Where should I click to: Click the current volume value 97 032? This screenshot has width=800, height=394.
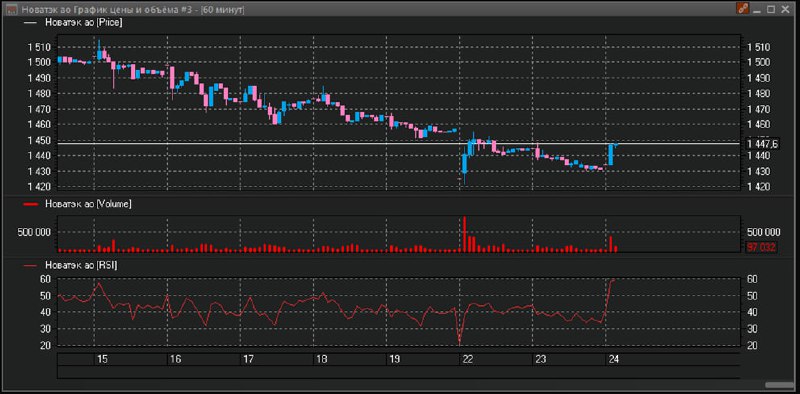coord(761,248)
